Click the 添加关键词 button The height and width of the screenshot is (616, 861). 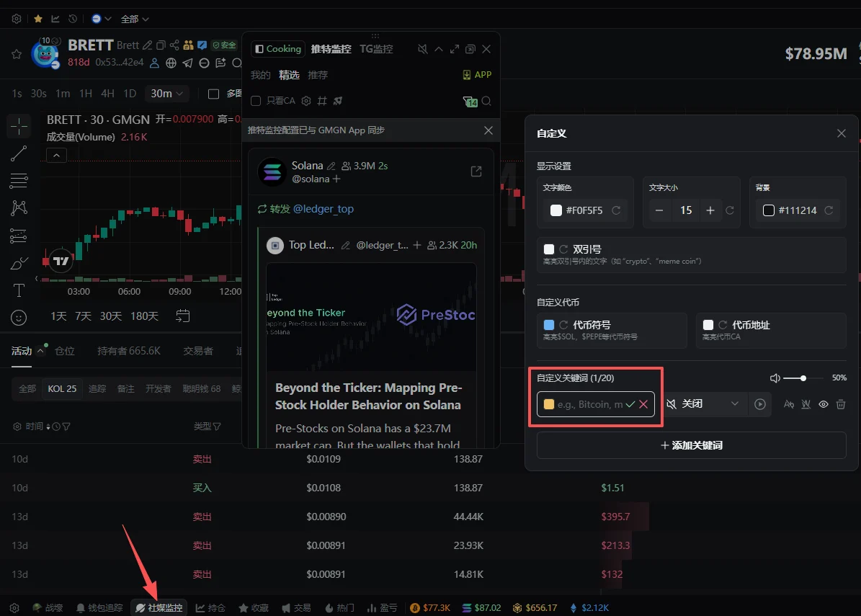(x=692, y=445)
